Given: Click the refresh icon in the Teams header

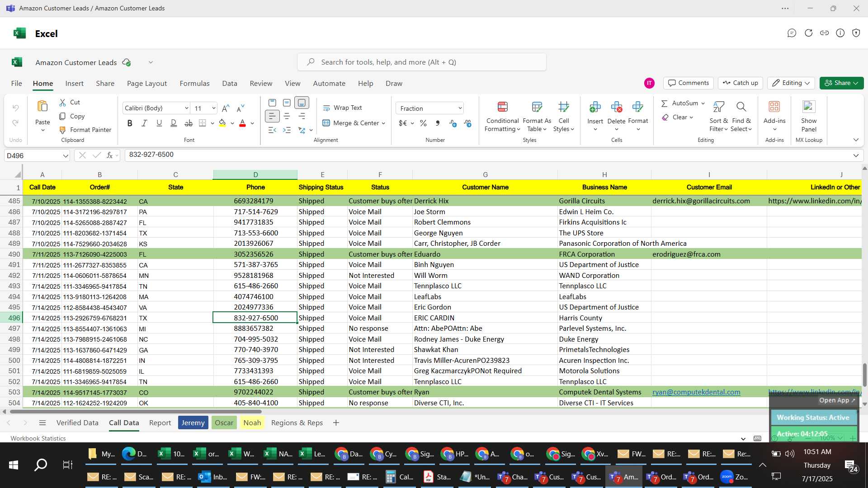Looking at the screenshot, I should click(x=808, y=33).
